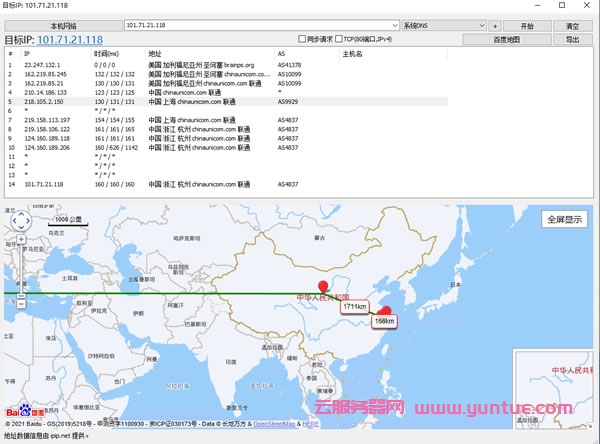Select hop 5 row 218.105.2.150
The image size is (600, 444).
coord(150,101)
